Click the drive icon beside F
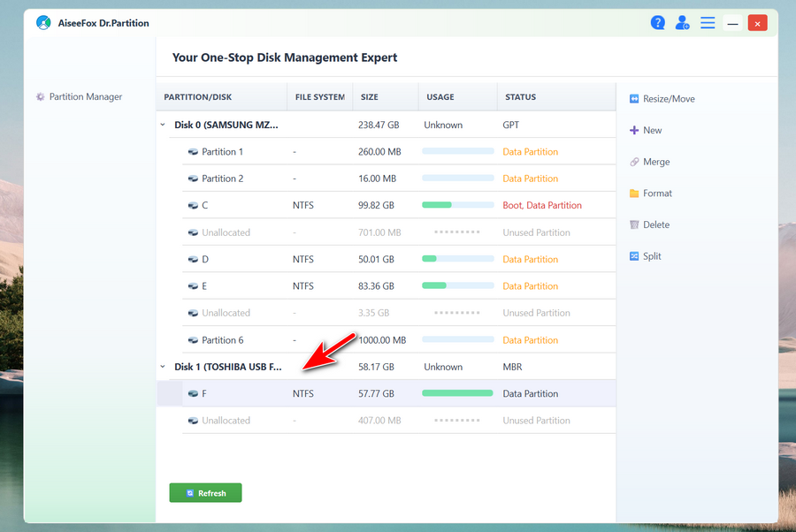 tap(193, 393)
